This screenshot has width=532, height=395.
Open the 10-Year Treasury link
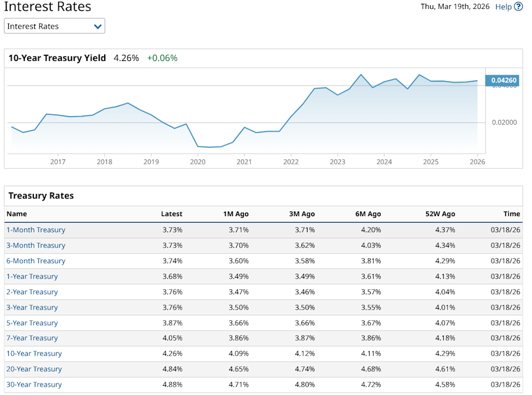tap(34, 353)
